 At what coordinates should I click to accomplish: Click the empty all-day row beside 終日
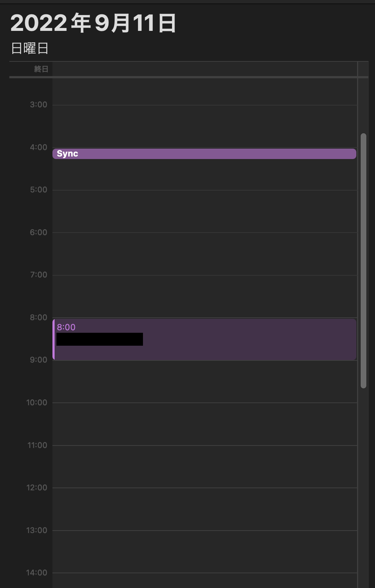pyautogui.click(x=205, y=69)
